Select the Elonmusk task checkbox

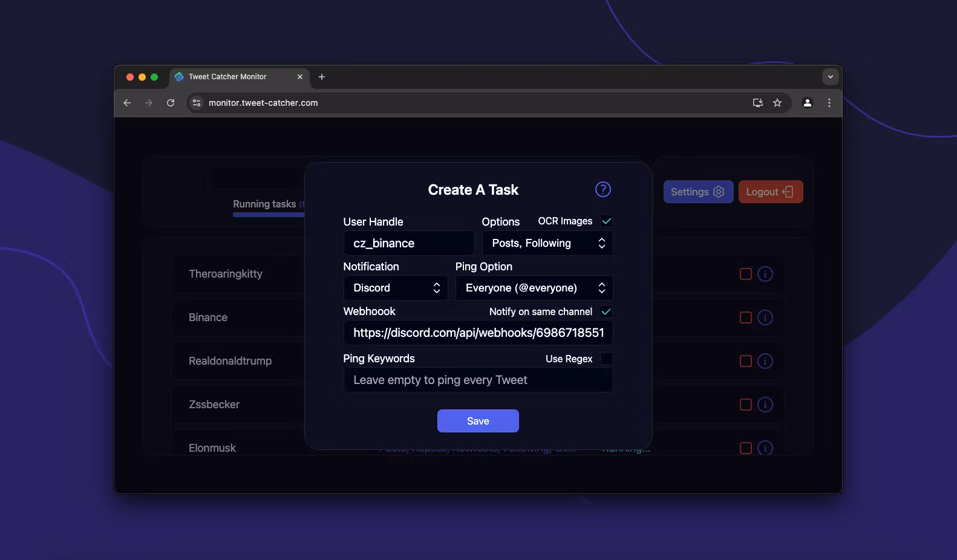tap(746, 448)
